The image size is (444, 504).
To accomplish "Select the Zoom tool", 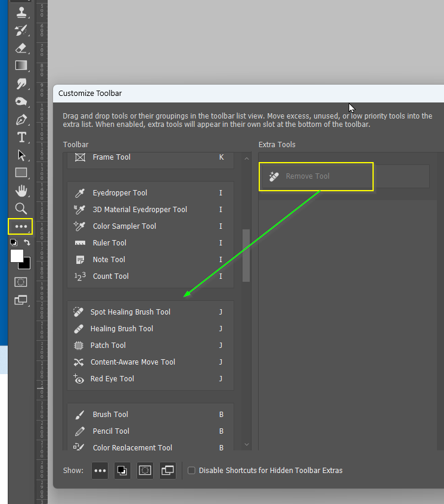I will tap(21, 209).
